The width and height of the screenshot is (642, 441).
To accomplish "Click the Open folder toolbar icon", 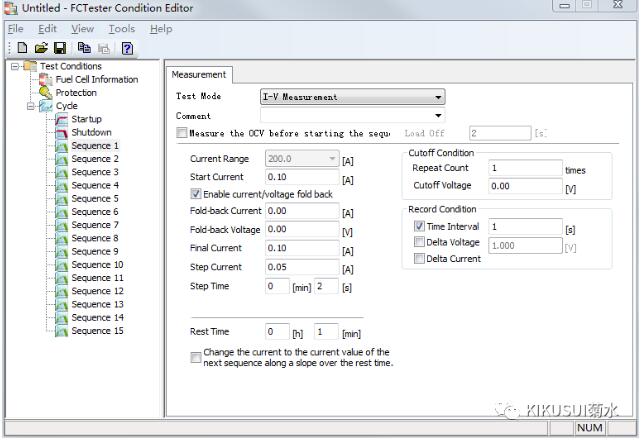I will point(41,48).
